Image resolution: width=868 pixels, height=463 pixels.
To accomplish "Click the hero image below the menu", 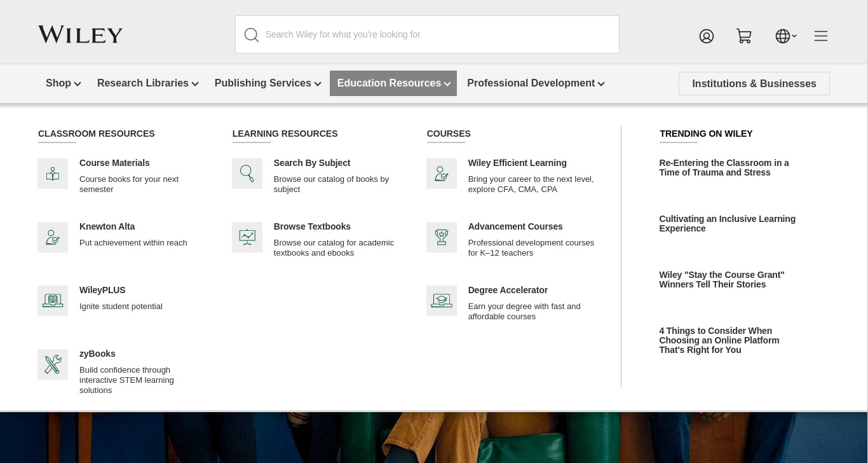I will pyautogui.click(x=434, y=438).
